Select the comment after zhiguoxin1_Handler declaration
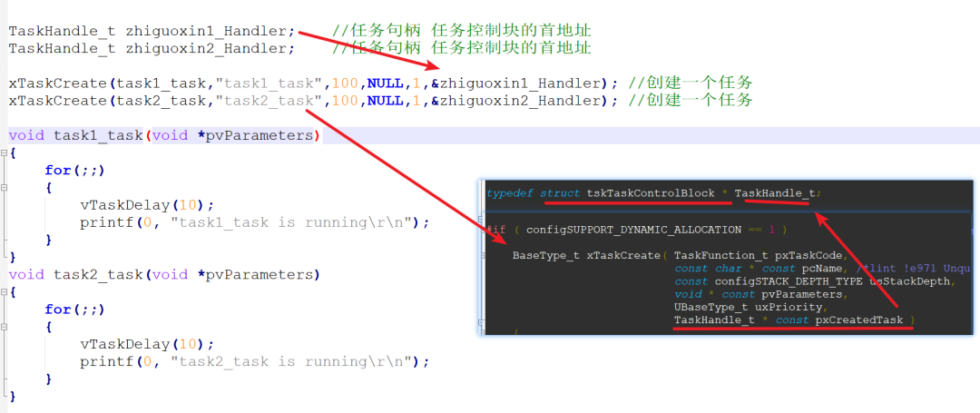980x413 pixels. (461, 31)
